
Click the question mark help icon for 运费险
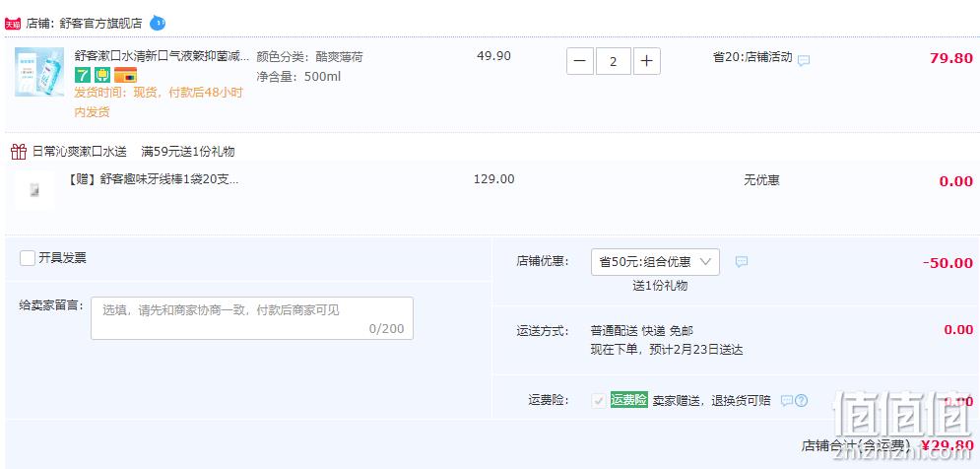pyautogui.click(x=802, y=401)
